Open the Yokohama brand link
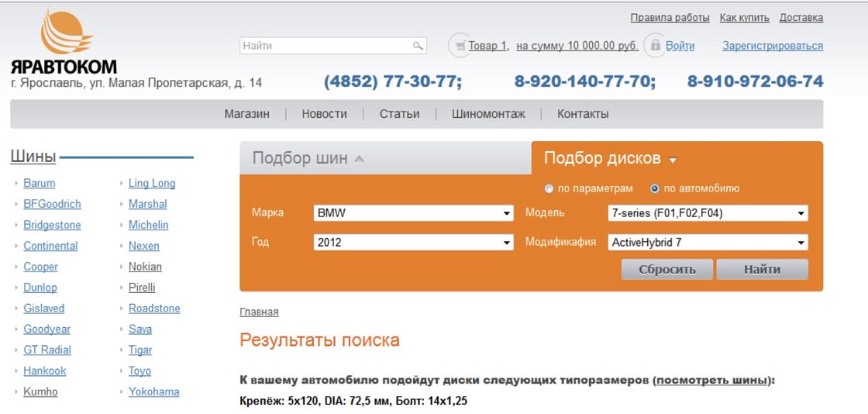Screen dimensions: 868x414 coord(154,392)
